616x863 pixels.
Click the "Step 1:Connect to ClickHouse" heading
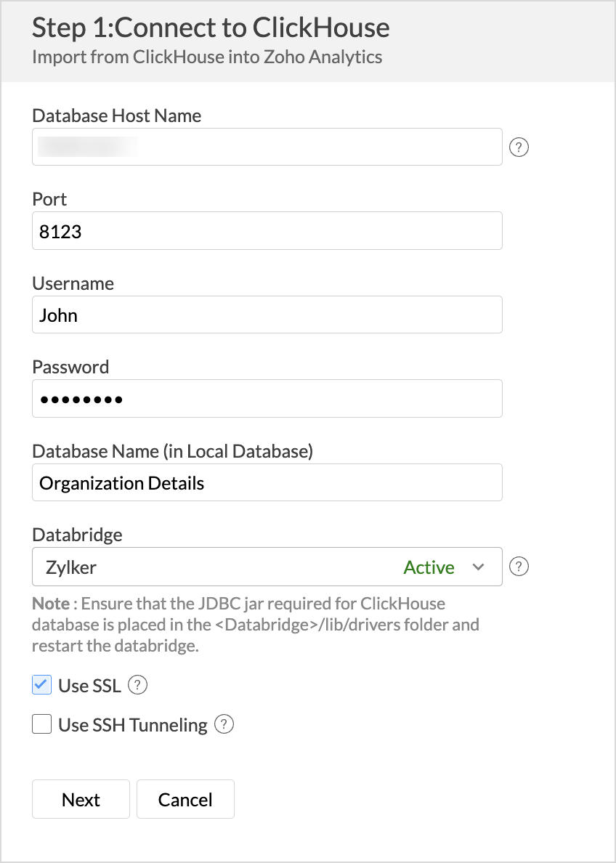tap(211, 28)
